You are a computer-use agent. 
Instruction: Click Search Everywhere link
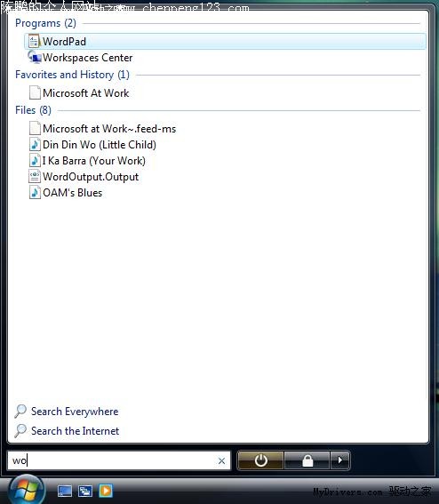75,412
